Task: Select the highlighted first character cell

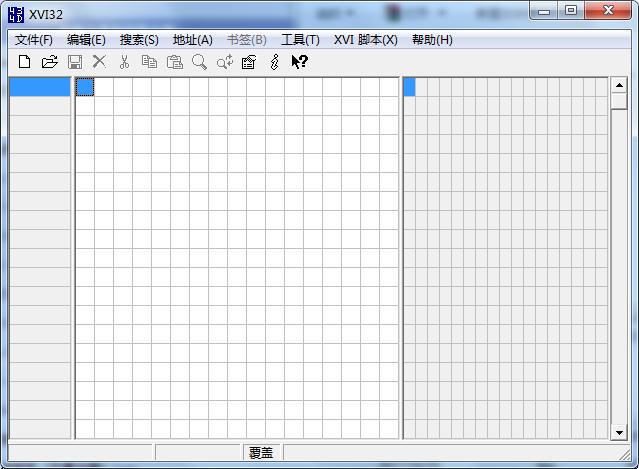Action: coord(409,87)
